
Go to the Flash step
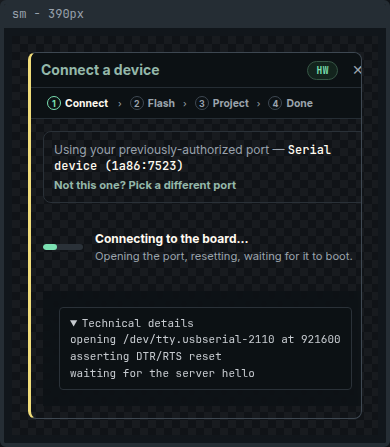[153, 103]
